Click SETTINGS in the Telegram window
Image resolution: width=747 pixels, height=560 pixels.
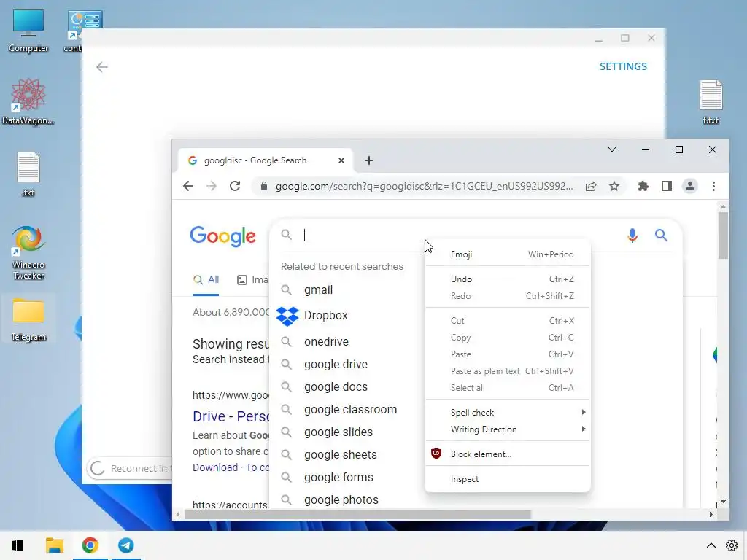[623, 66]
